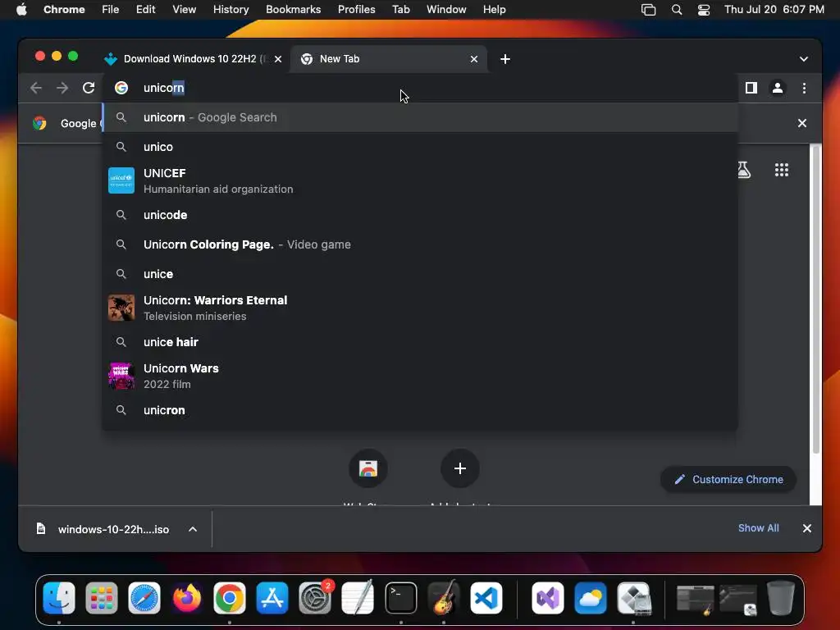Viewport: 840px width, 630px height.
Task: Go forward using the forward arrow
Action: (62, 88)
